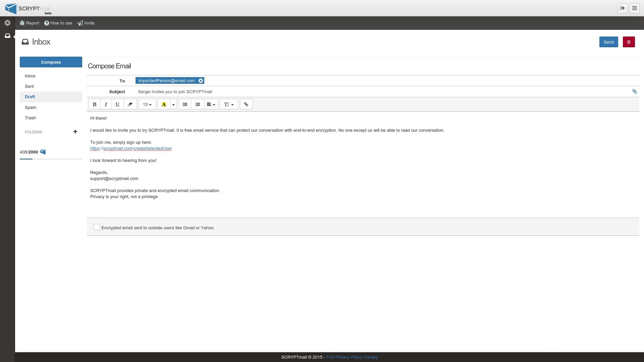Expand the highlight color dropdown arrow
Screen dimensions: 644x362
[173, 105]
